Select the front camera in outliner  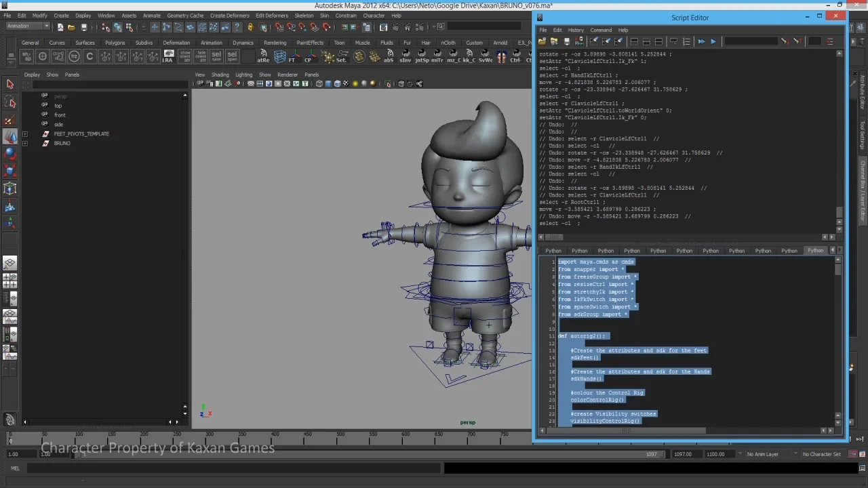60,115
